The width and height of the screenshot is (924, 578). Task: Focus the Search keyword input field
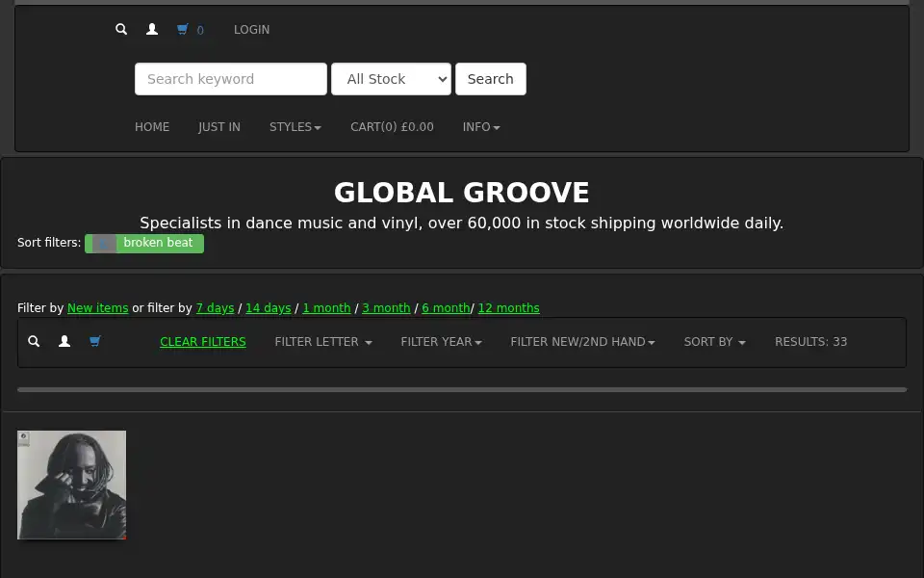tap(230, 79)
